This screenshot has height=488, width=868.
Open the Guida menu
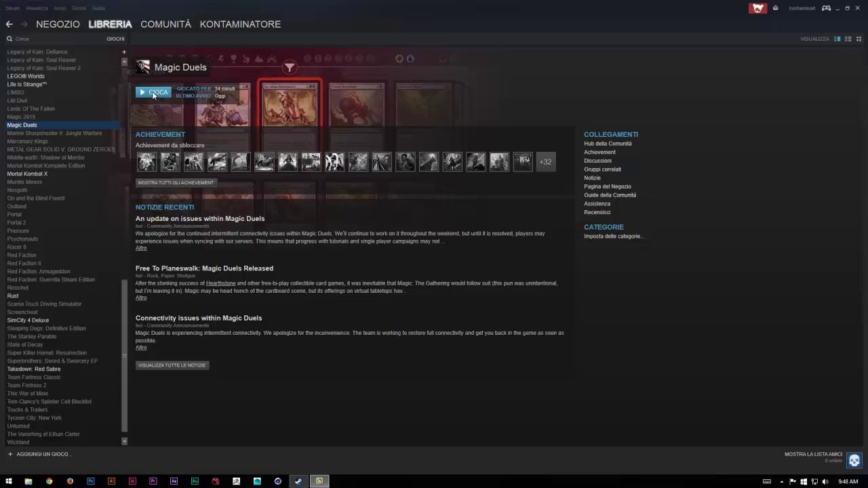(x=98, y=8)
